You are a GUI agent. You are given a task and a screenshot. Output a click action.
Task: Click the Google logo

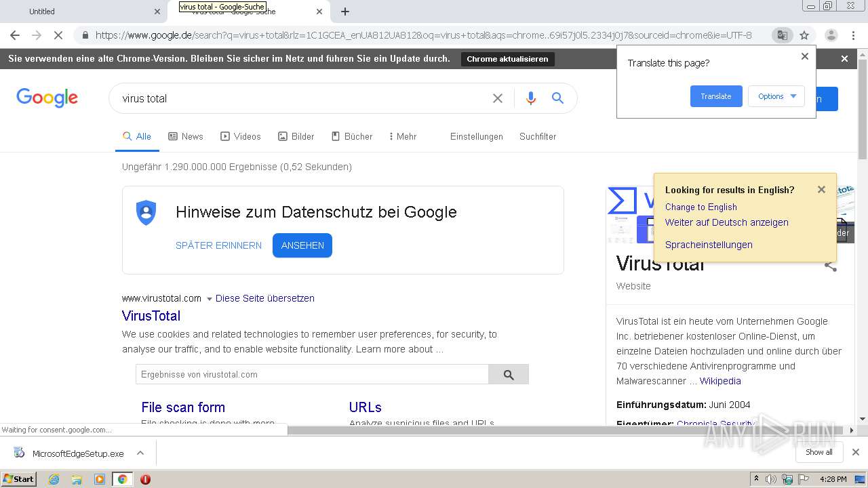[47, 98]
